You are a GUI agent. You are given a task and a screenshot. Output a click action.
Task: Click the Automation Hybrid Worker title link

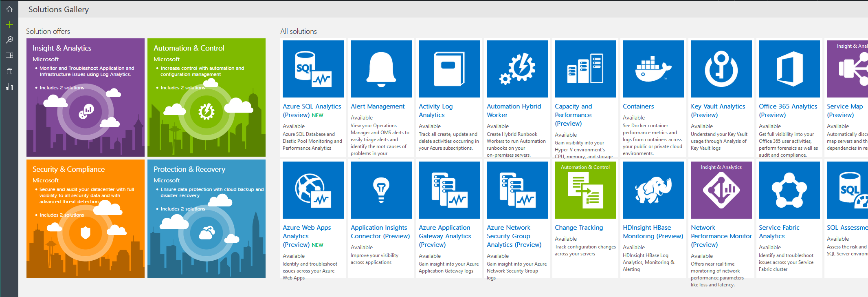pyautogui.click(x=514, y=111)
